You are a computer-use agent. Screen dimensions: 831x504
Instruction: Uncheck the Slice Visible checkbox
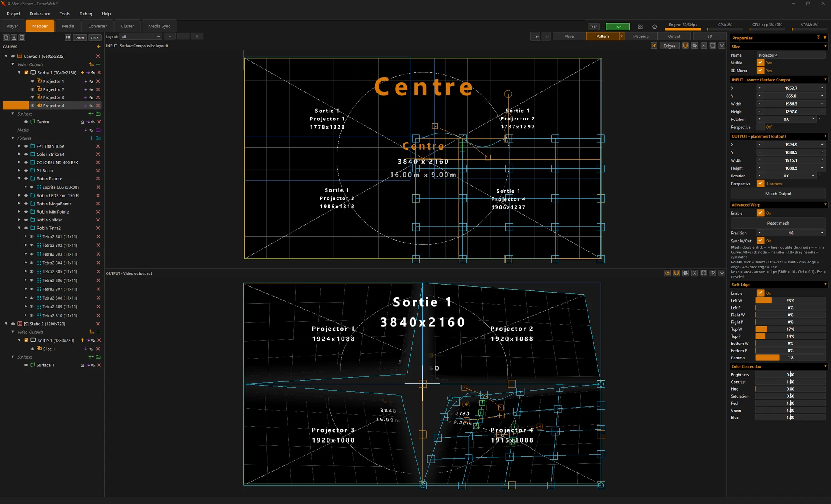pyautogui.click(x=760, y=63)
